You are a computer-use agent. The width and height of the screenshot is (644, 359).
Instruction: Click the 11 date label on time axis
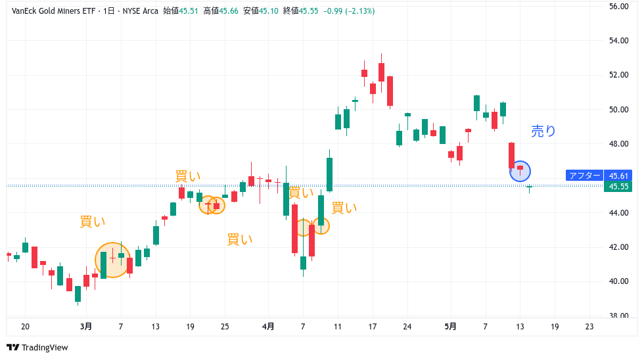[338, 327]
